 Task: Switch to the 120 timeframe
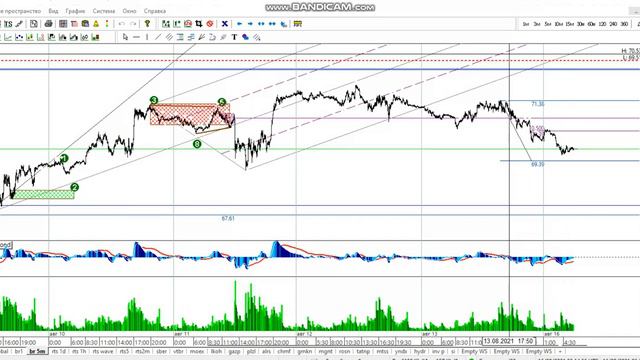pos(602,24)
